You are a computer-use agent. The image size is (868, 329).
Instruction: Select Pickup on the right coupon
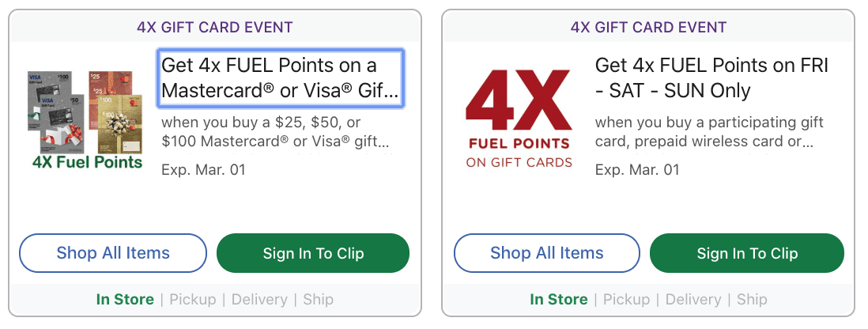pyautogui.click(x=626, y=300)
